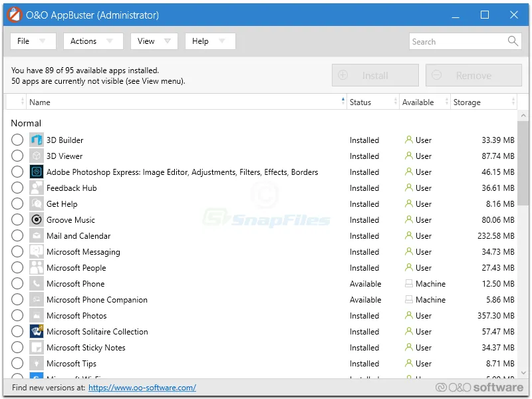Expand the View dropdown menu
This screenshot has width=532, height=399.
[154, 41]
